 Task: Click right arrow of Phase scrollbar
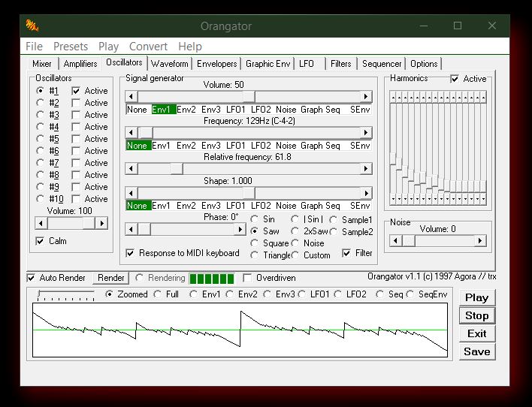coord(240,229)
